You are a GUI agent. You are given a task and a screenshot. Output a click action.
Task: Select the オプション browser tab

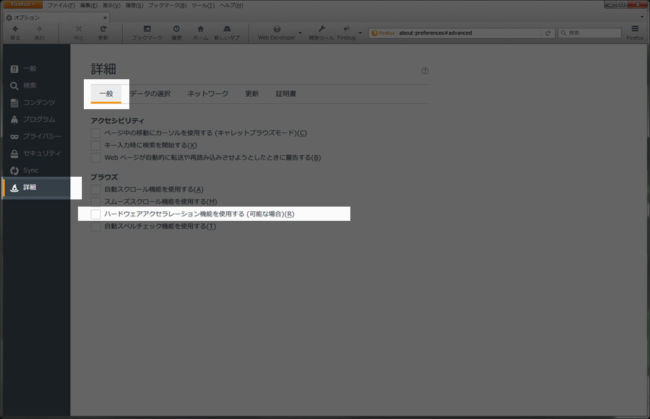(57, 17)
